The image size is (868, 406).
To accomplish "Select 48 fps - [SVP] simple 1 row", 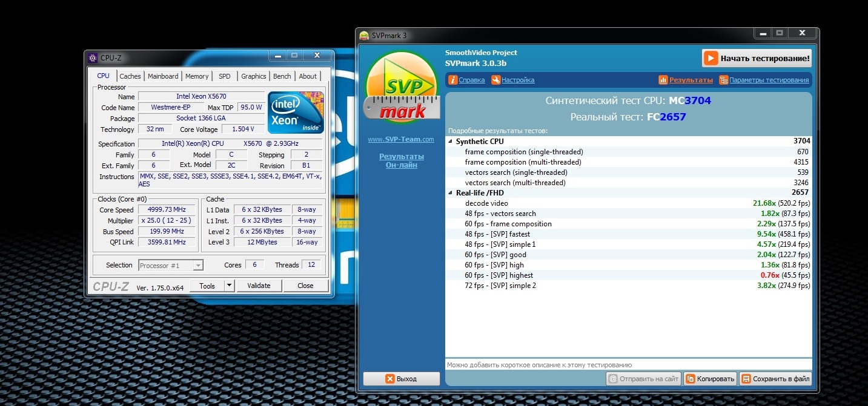I will click(x=629, y=244).
